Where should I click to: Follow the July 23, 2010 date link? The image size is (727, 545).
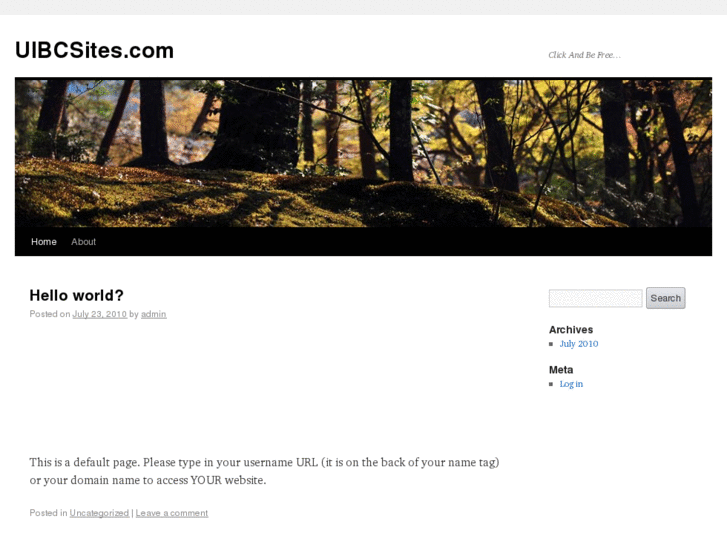tap(99, 314)
